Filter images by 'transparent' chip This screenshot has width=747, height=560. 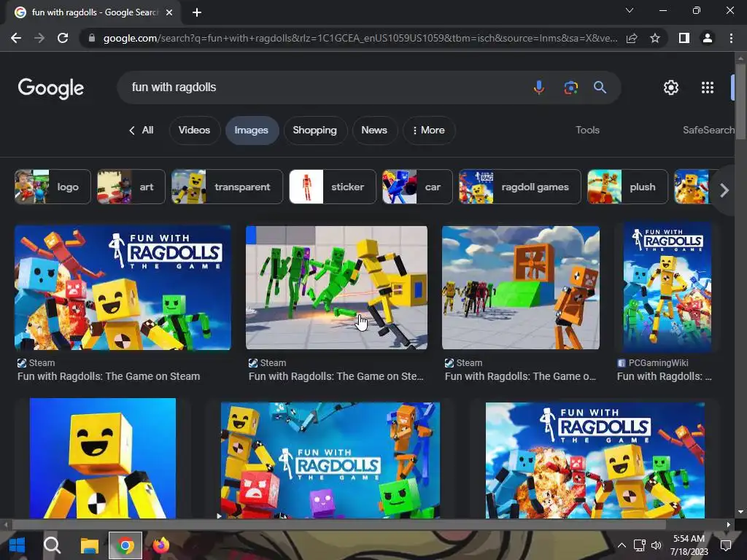tap(228, 187)
